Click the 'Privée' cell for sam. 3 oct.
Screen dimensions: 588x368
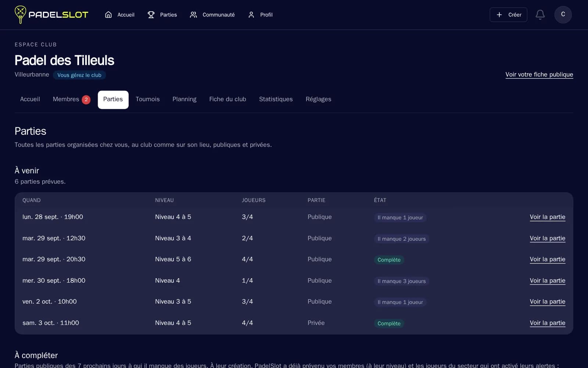(316, 323)
